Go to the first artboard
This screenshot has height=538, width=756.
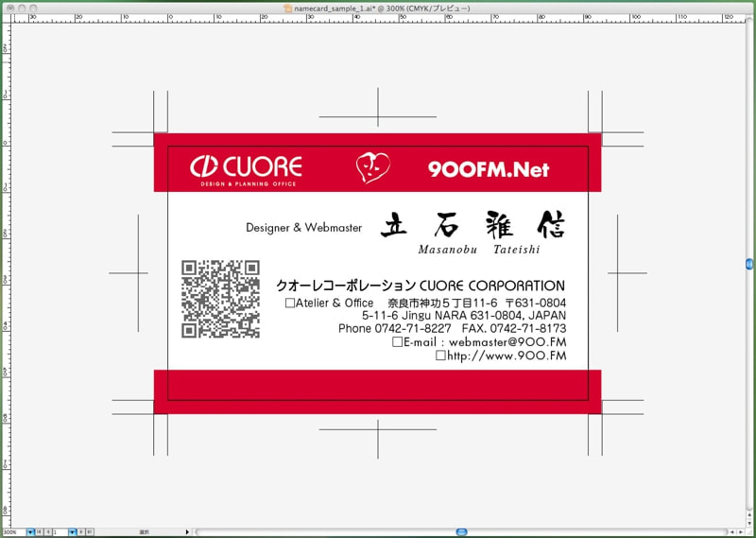click(39, 531)
